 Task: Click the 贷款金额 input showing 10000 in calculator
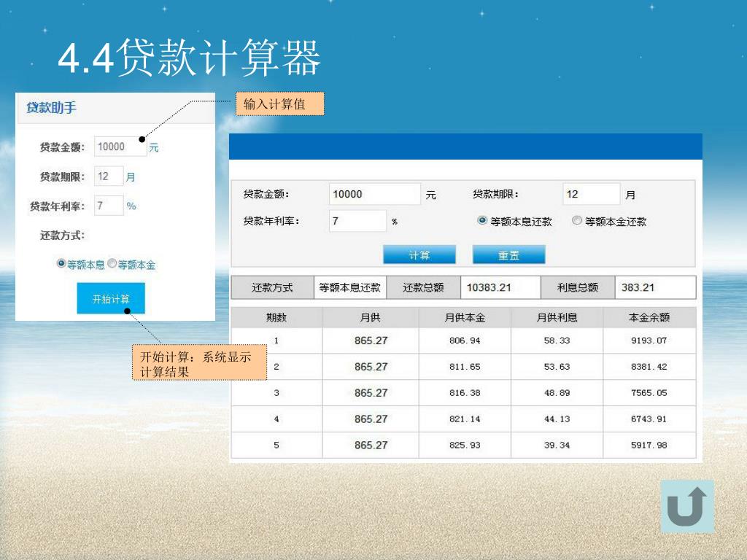[x=375, y=194]
